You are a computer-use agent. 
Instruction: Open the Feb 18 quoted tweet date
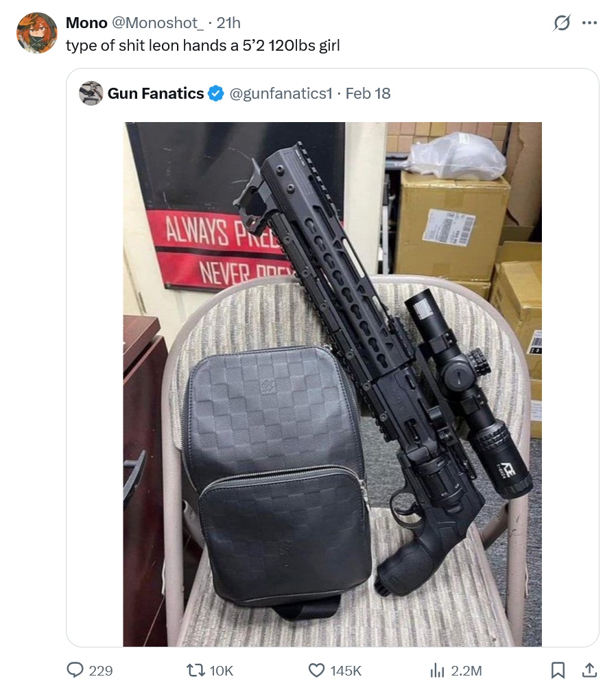pos(368,93)
